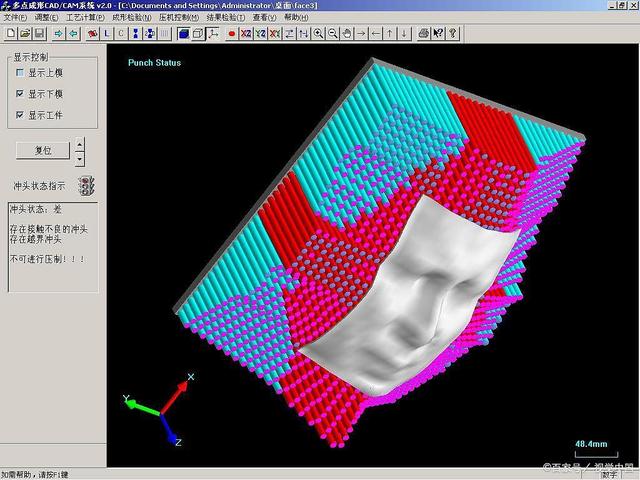640x480 pixels.
Task: Uncheck the 显示下模 checkbox
Action: coord(20,94)
